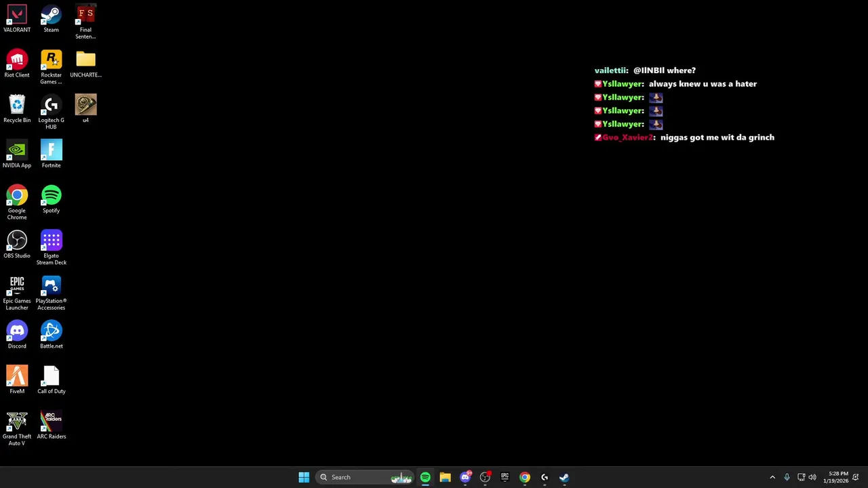Select Elgato Stream Deck desktop icon
Viewport: 868px width, 488px height.
[51, 248]
